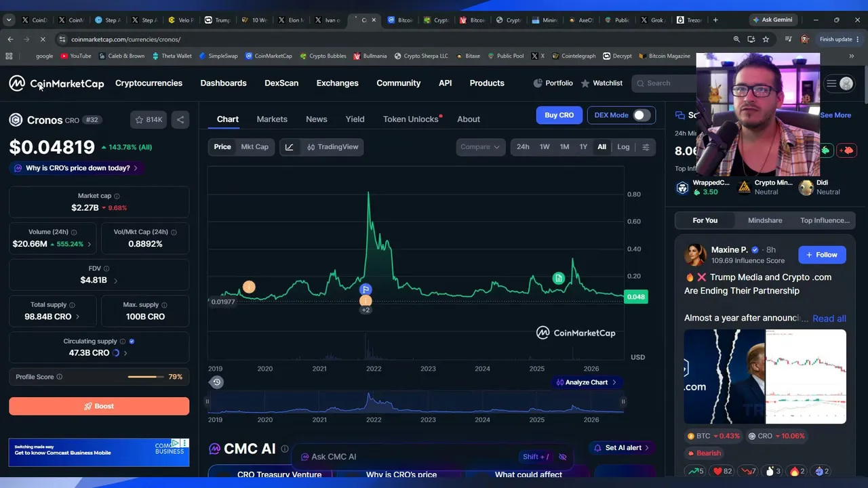Click Read all on Maxine's post
Screen dimensions: 868x488
tap(829, 319)
